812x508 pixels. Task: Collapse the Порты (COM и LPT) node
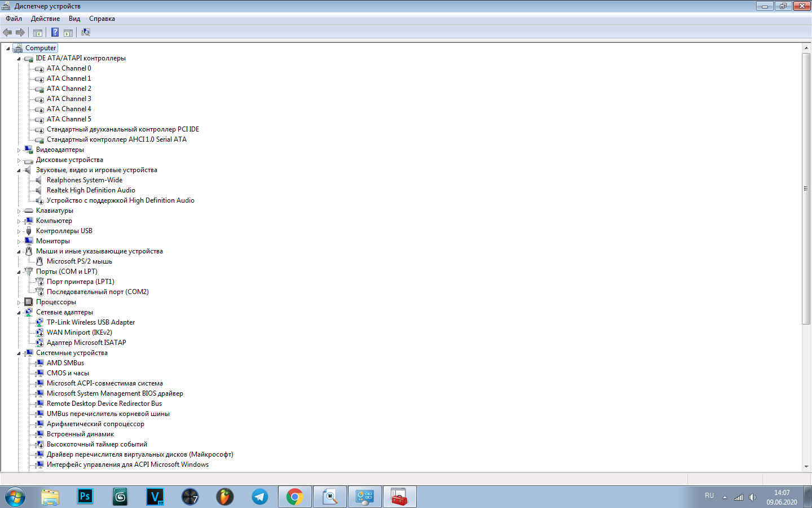coord(19,272)
